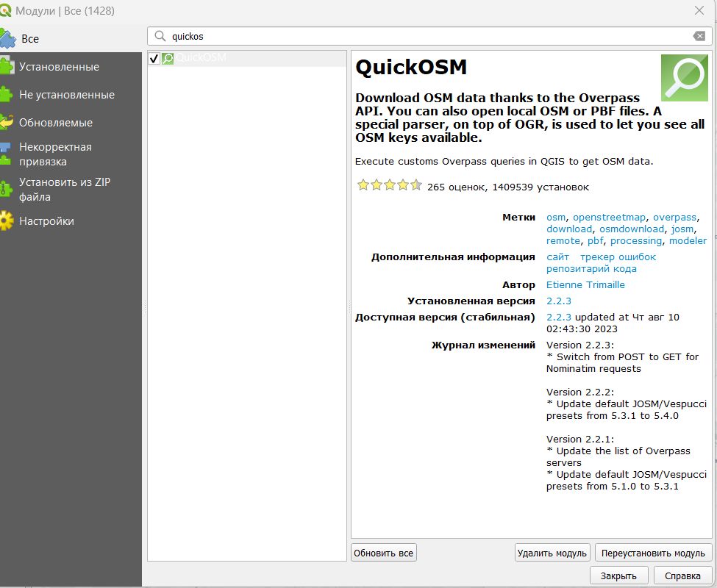Click the openstreetmap tag link
Image resolution: width=717 pixels, height=588 pixels.
[x=609, y=217]
